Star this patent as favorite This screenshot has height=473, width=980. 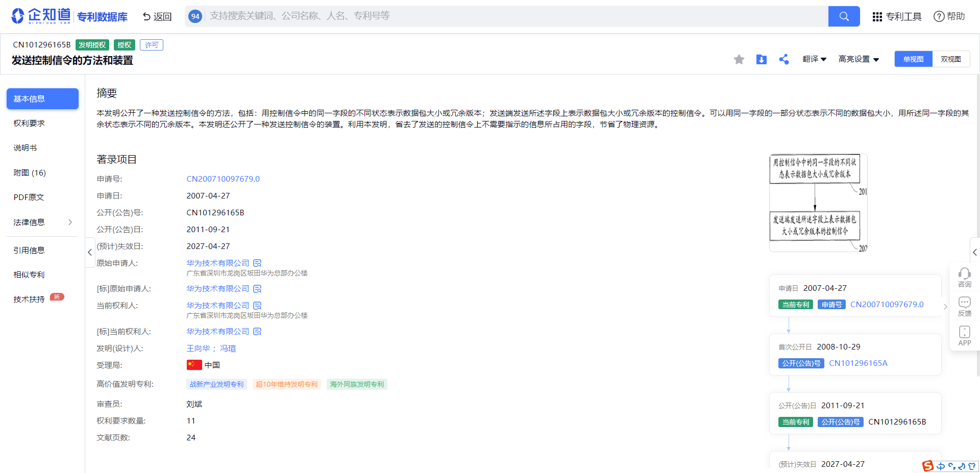pos(739,59)
